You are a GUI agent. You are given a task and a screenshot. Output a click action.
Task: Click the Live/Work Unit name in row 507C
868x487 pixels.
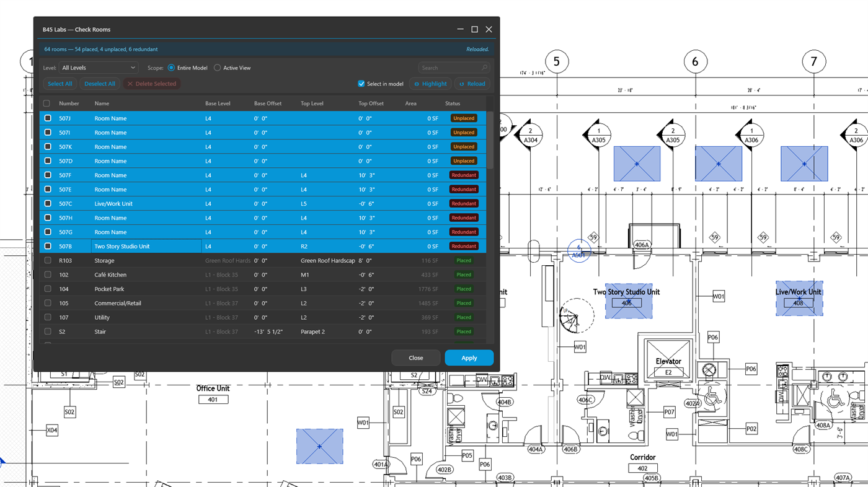coord(113,204)
